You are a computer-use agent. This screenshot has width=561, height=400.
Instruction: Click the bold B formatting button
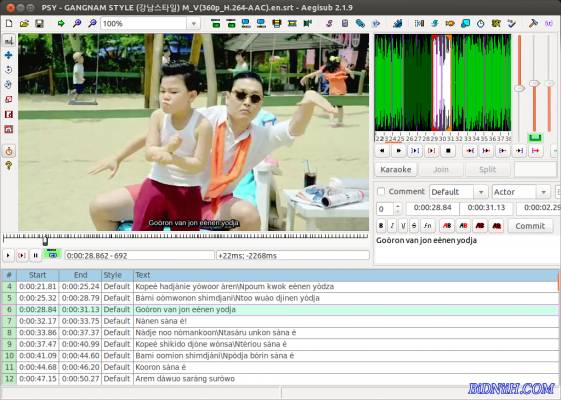(381, 226)
